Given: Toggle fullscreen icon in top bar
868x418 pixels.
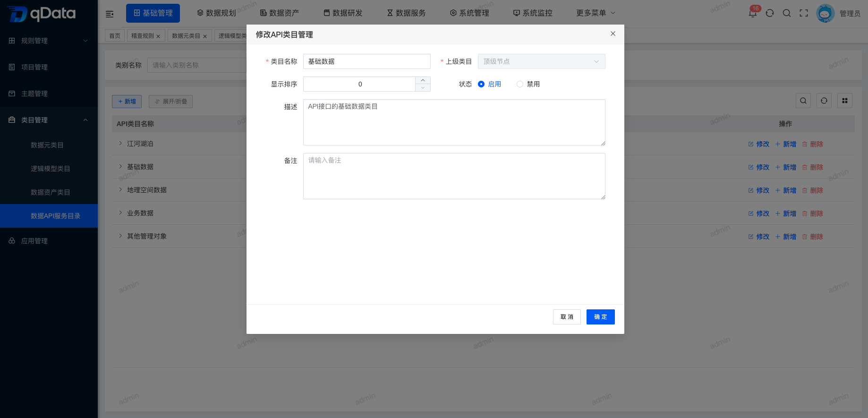Looking at the screenshot, I should pos(804,13).
